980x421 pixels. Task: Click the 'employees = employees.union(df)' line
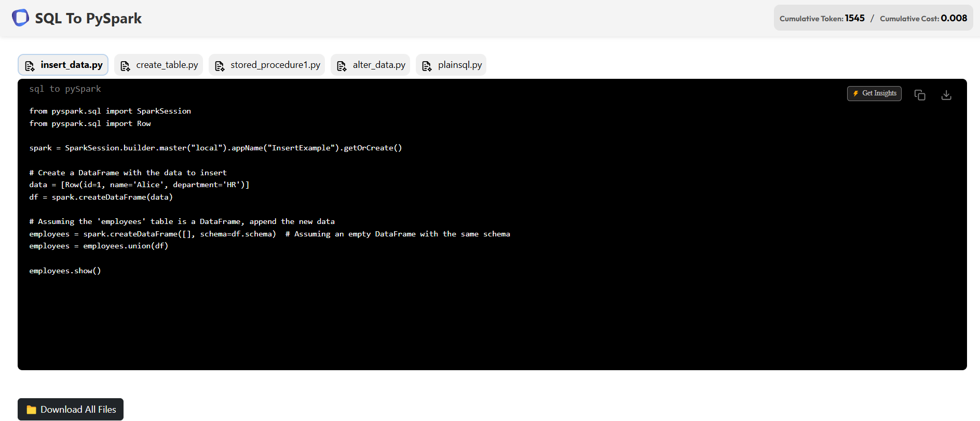pyautogui.click(x=99, y=246)
